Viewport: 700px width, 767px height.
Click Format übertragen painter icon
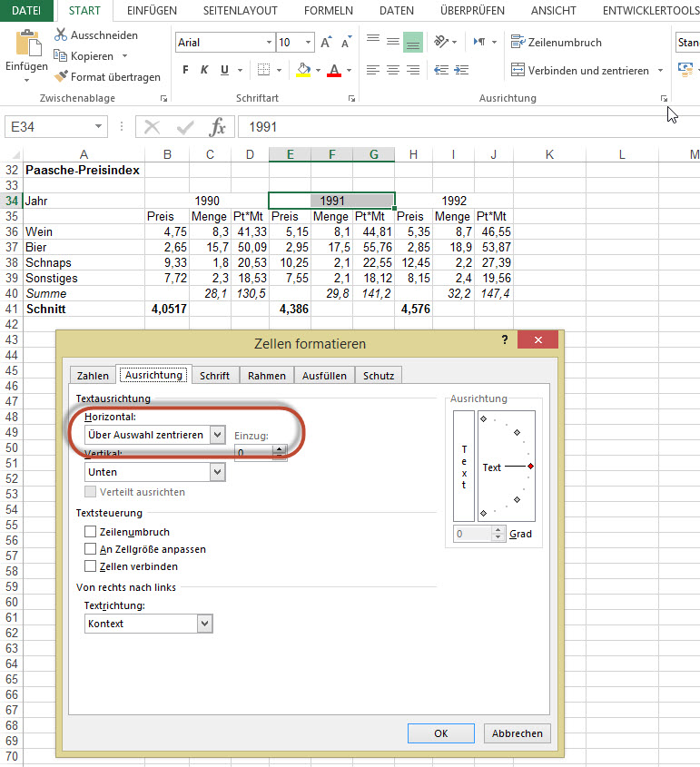(62, 77)
